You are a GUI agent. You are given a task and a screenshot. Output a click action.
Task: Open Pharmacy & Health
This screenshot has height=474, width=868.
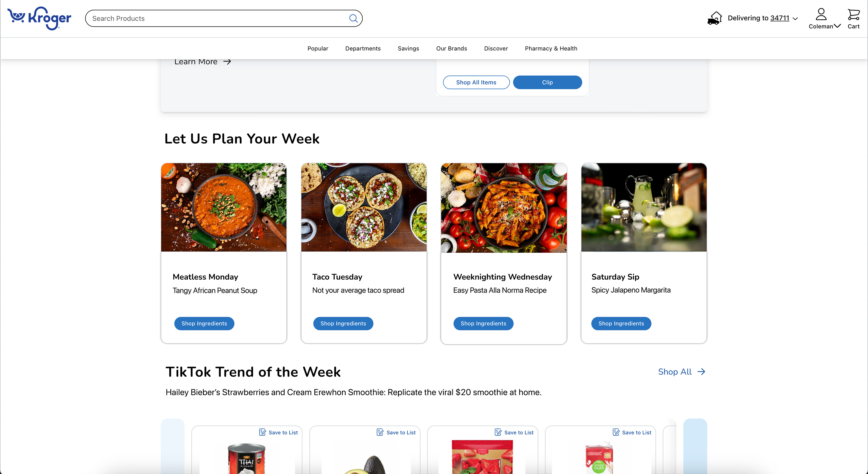551,48
